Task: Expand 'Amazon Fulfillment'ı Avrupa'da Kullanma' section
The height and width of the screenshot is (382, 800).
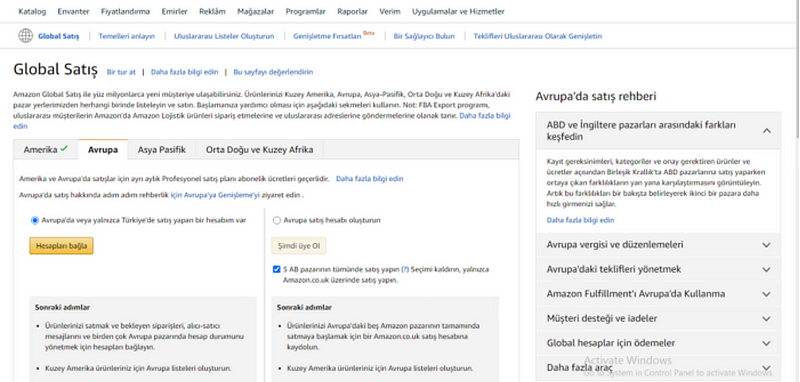Action: (x=658, y=294)
